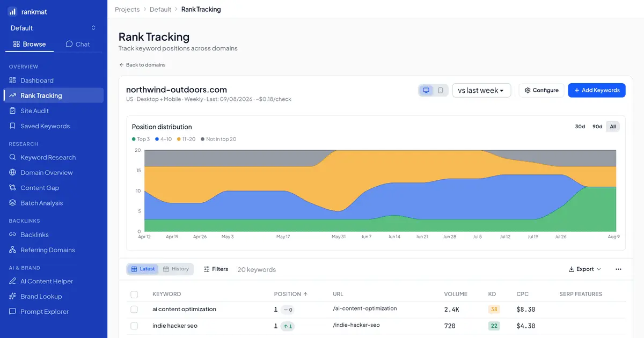Click the AI Content Helper pen icon
This screenshot has width=644, height=338.
pos(13,281)
